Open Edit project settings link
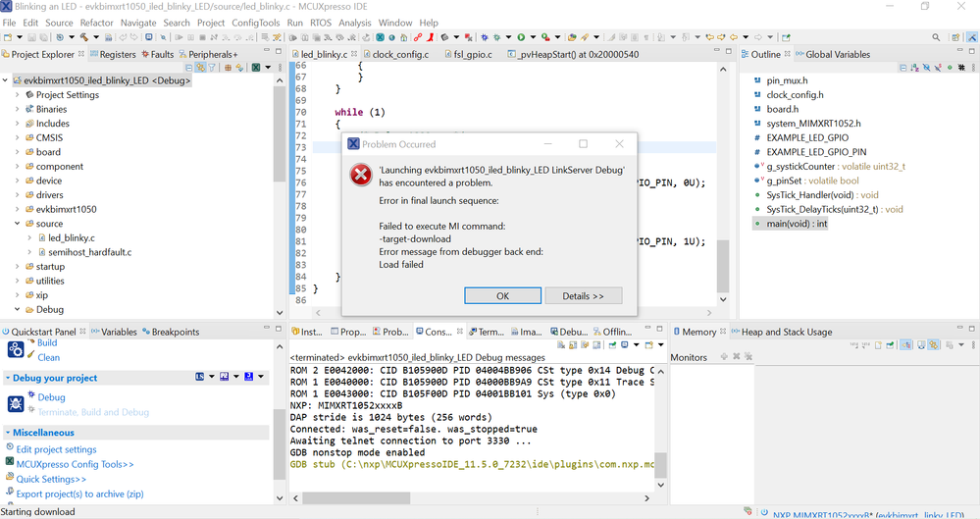980x519 pixels. (56, 449)
